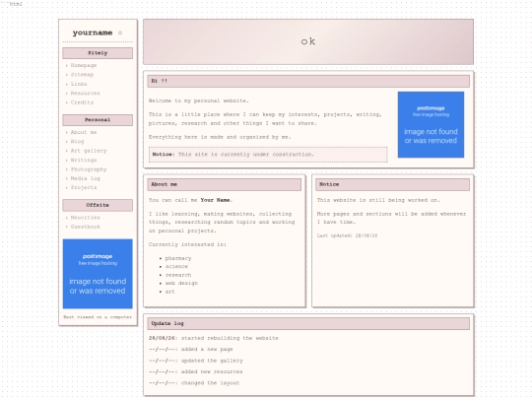Click the postimage picture in the Hi box
The image size is (532, 399).
coord(431,124)
